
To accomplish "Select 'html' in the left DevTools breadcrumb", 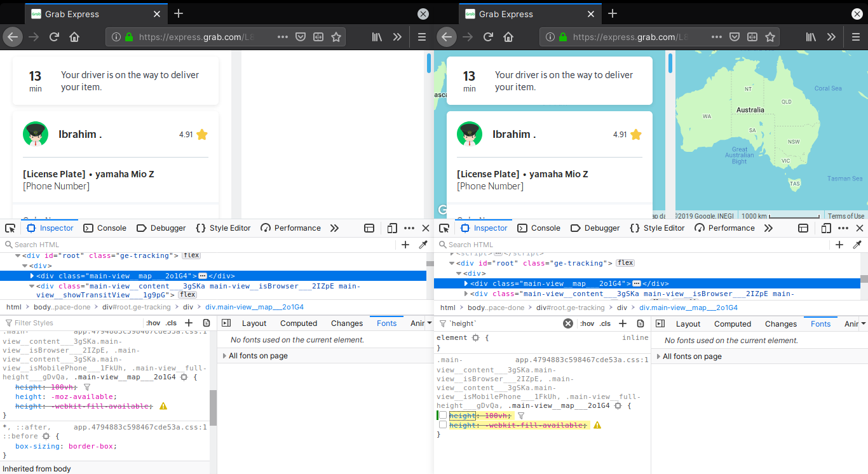I will click(13, 308).
